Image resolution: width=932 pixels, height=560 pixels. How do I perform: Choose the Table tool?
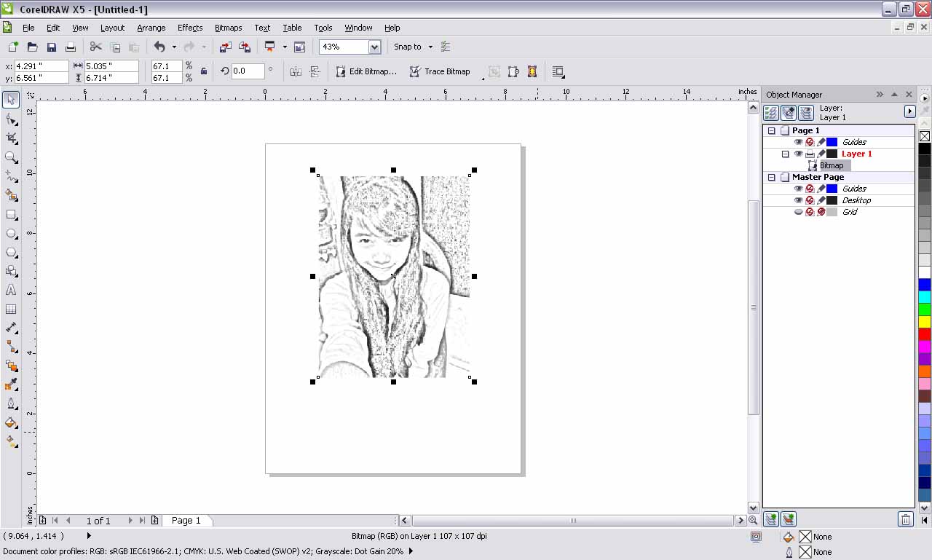pos(10,308)
